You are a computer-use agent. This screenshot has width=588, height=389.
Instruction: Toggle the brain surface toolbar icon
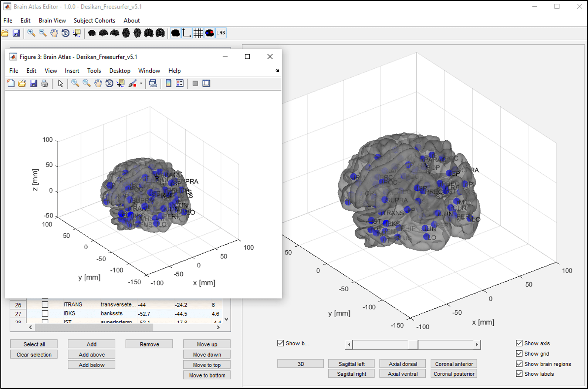tap(176, 33)
